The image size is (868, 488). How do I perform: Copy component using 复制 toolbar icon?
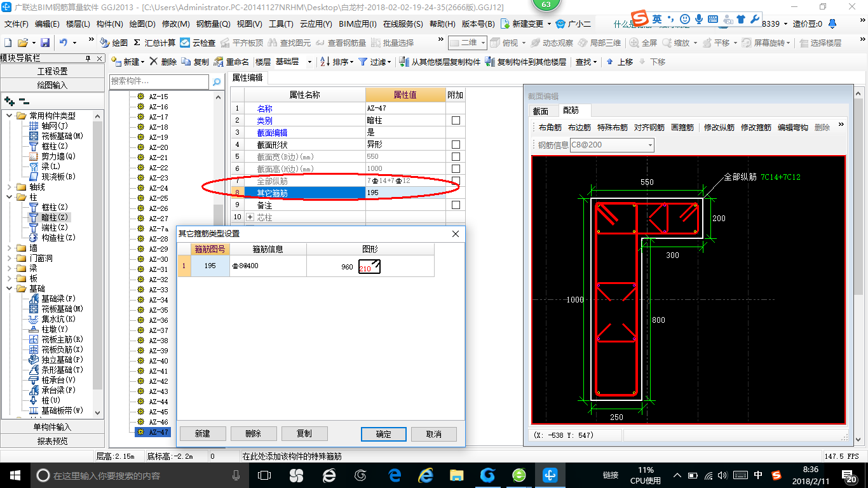[195, 62]
